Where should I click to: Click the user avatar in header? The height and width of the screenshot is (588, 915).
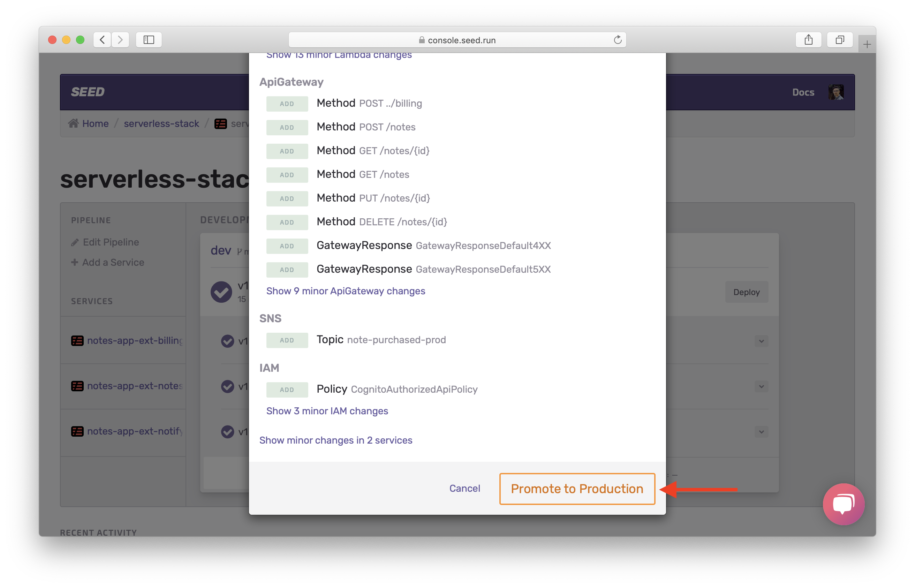point(835,92)
